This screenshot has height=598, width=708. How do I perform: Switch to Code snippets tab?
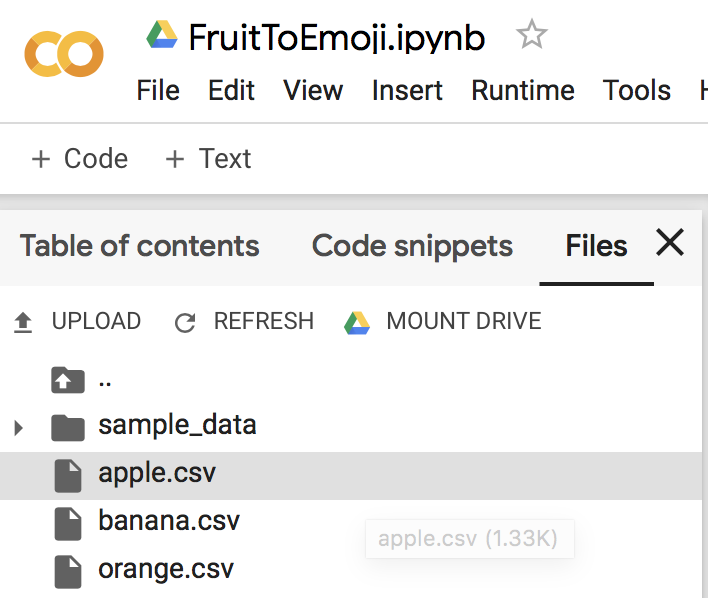412,246
